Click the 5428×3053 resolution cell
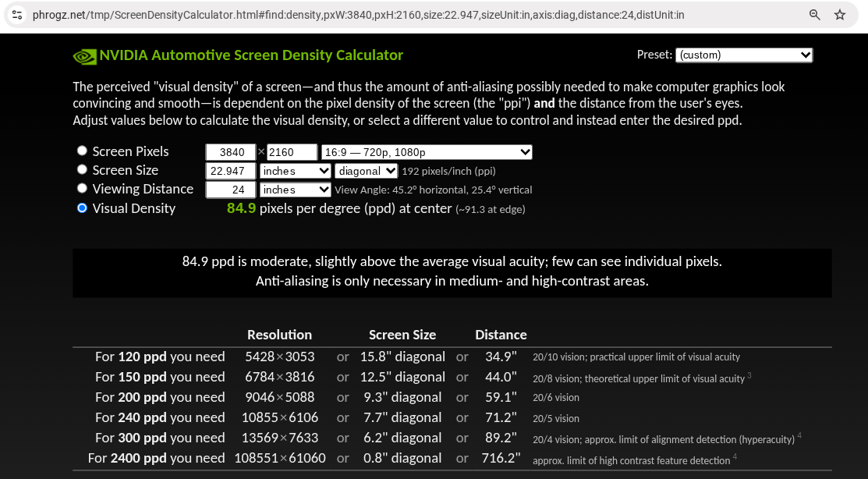The width and height of the screenshot is (868, 479). [279, 357]
